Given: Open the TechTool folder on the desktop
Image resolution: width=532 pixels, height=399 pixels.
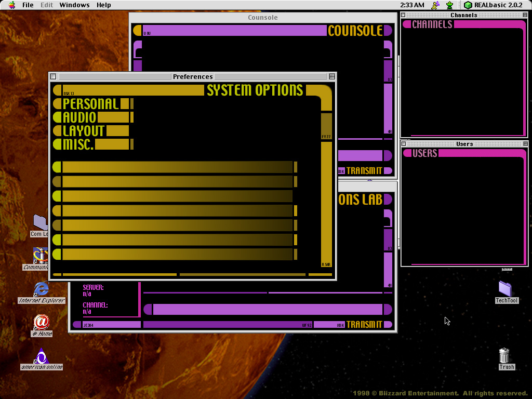Looking at the screenshot, I should [506, 289].
